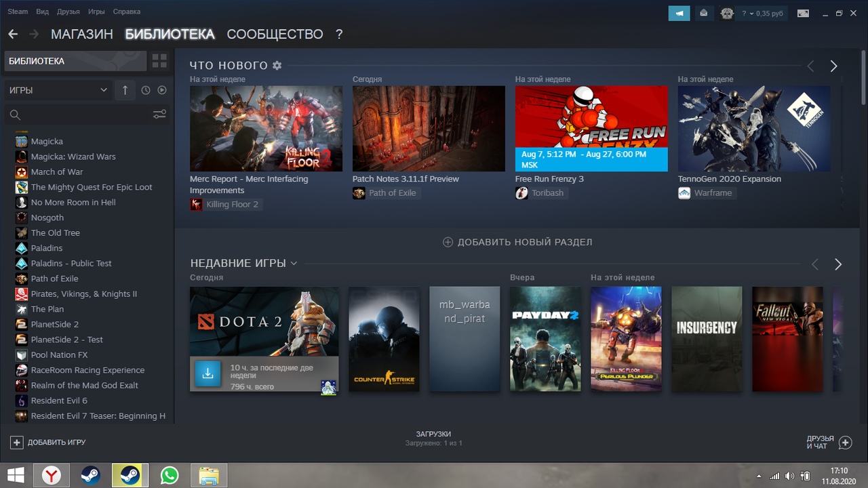Screen dimensions: 868x488
Task: Open the PAYDAY 2 game cover
Action: coord(545,339)
